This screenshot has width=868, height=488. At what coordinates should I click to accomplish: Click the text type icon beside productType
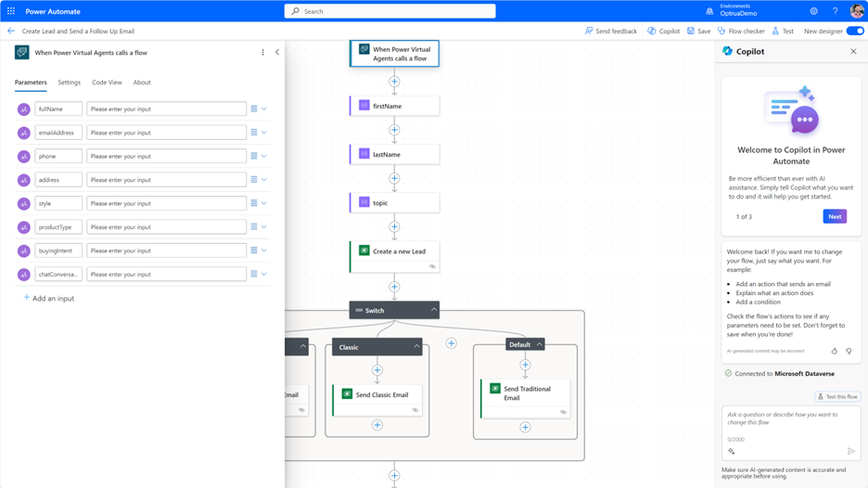pyautogui.click(x=23, y=227)
